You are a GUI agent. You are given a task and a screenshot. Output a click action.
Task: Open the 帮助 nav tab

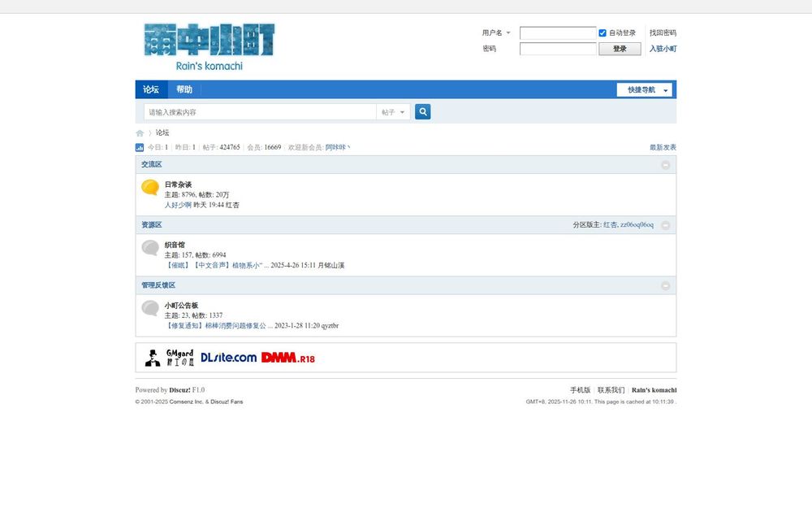coord(184,89)
